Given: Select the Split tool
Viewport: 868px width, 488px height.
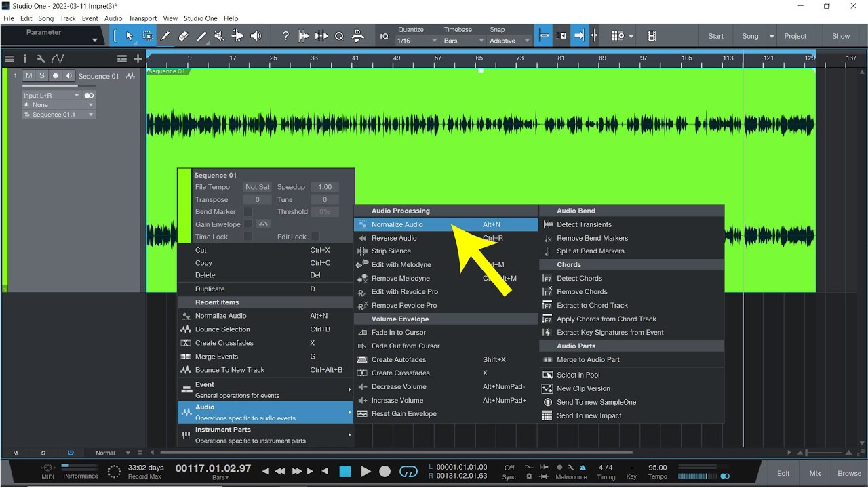Looking at the screenshot, I should (165, 36).
